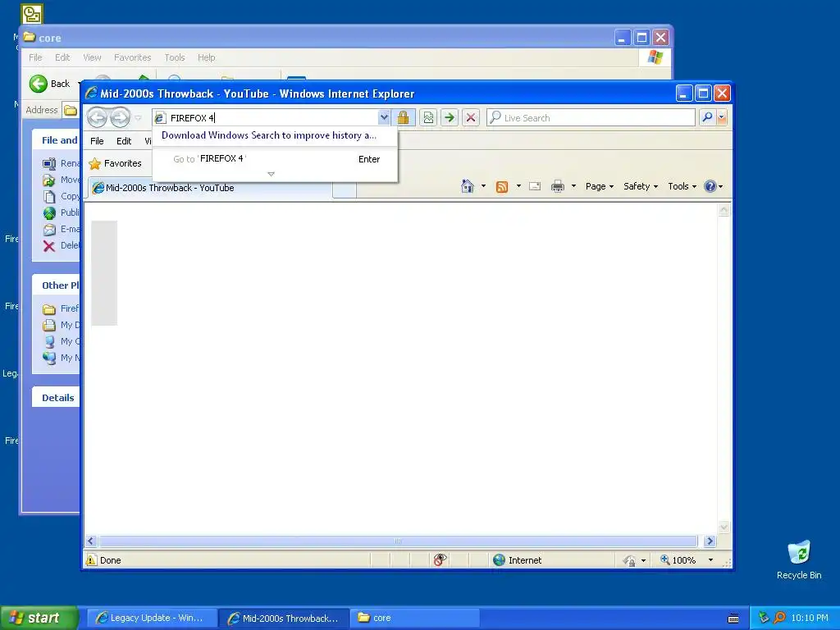Click the protected mode status bar icon
The width and height of the screenshot is (840, 630).
pos(630,560)
